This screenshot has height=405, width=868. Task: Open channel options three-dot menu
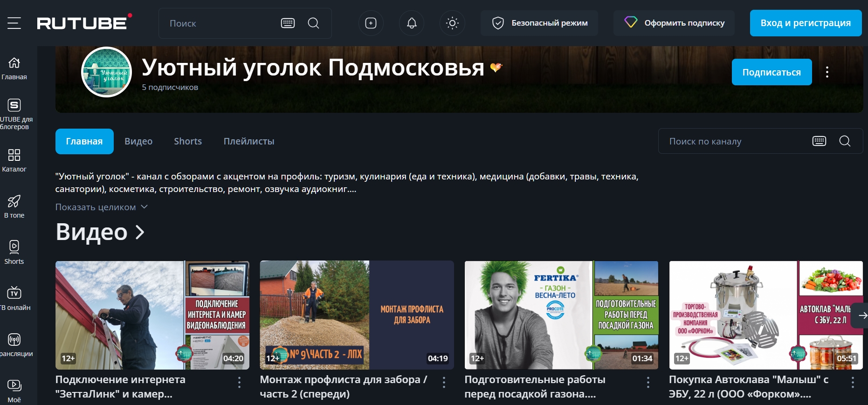(827, 72)
